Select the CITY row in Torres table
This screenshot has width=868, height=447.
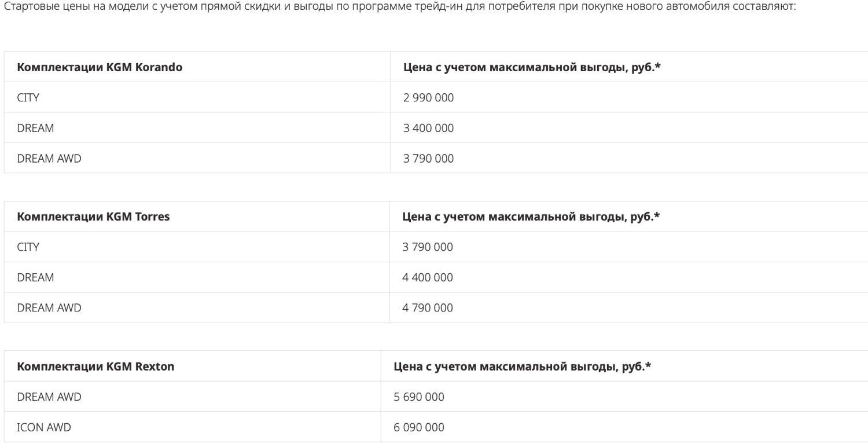[28, 247]
